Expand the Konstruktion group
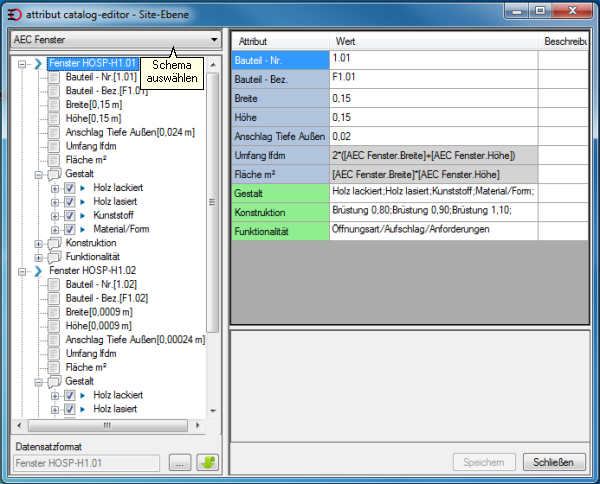Screen dimensions: 600x484 click(x=38, y=244)
